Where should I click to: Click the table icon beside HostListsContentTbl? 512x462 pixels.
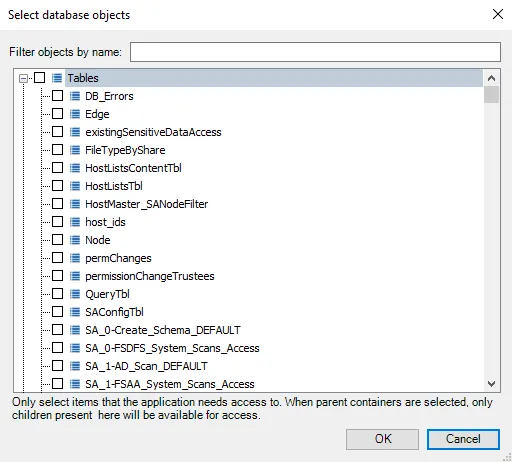click(75, 168)
